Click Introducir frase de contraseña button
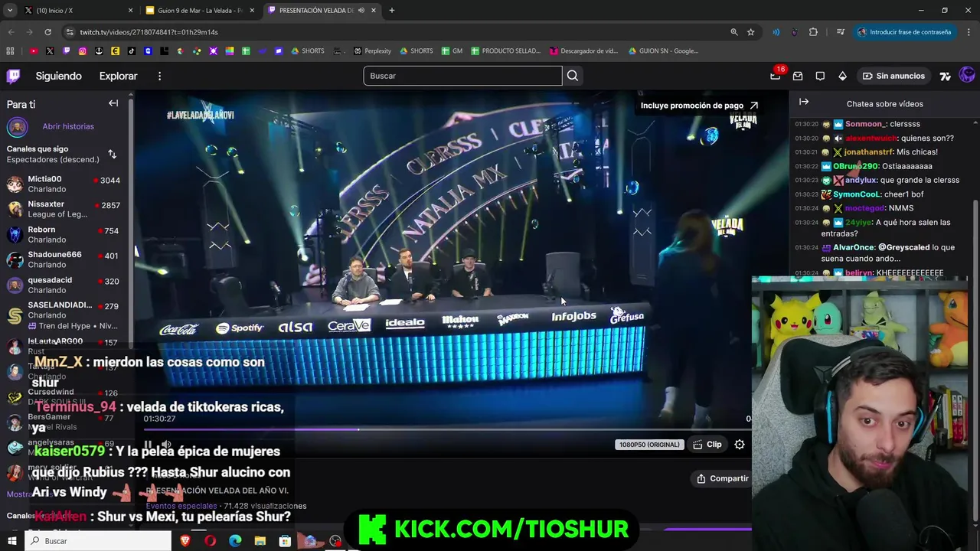 pyautogui.click(x=903, y=32)
